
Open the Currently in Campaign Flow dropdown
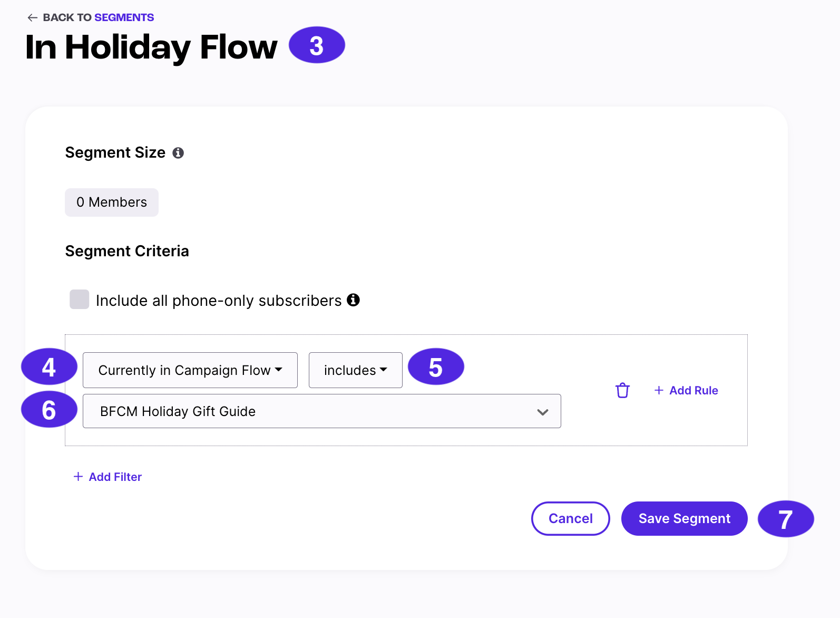click(x=190, y=370)
